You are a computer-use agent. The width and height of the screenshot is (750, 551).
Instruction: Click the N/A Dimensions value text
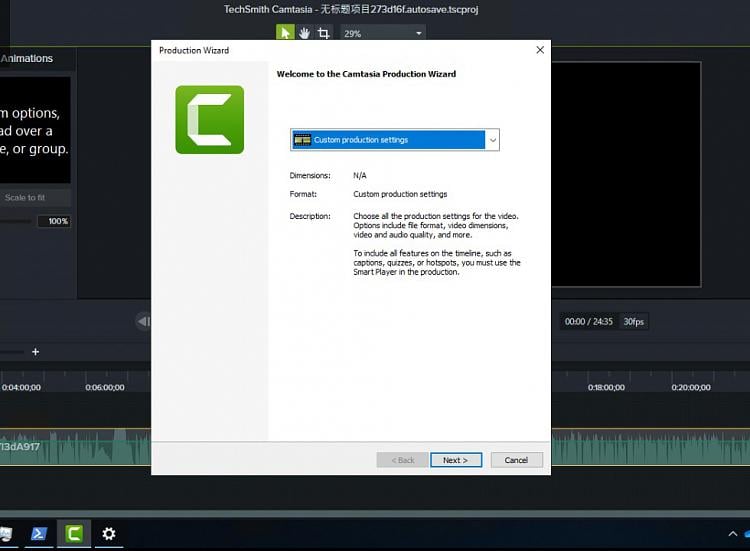coord(360,176)
